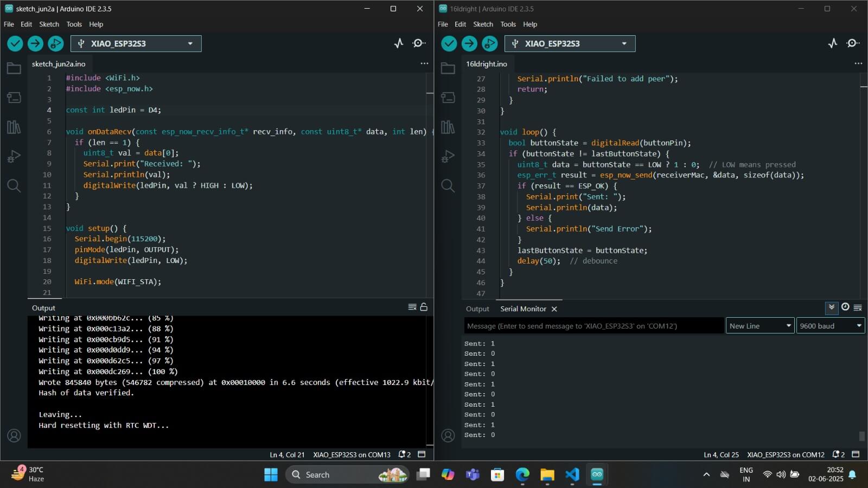Click taskbar Search box
The width and height of the screenshot is (868, 488).
[x=348, y=474]
